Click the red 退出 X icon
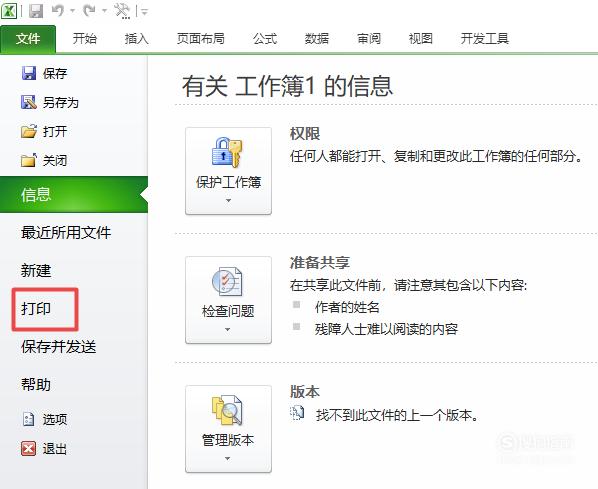This screenshot has height=489, width=598. click(29, 449)
